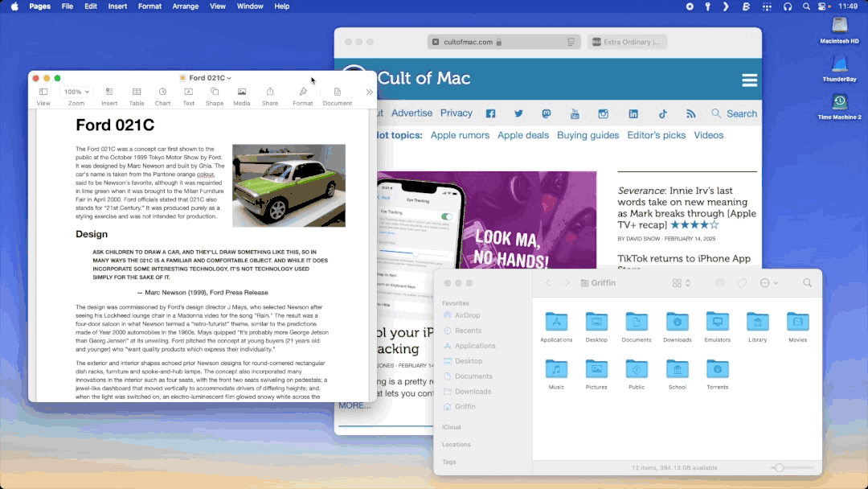The image size is (868, 489).
Task: Open the Window menu
Action: [250, 6]
